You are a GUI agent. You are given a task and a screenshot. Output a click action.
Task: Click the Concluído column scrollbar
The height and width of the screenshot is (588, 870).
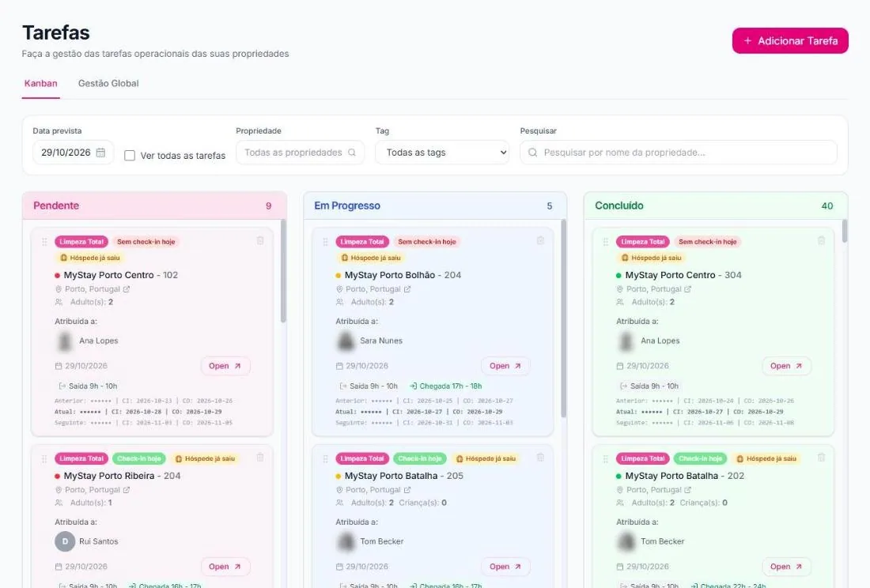click(845, 231)
